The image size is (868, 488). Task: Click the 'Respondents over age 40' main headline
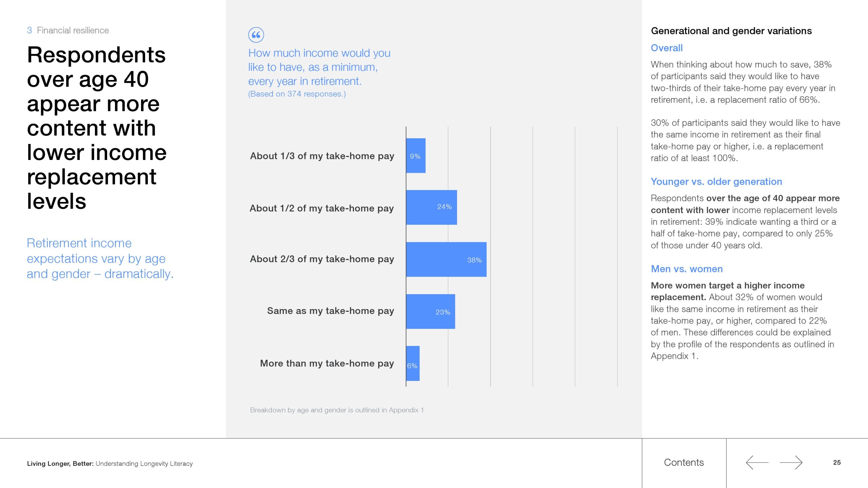[x=97, y=128]
